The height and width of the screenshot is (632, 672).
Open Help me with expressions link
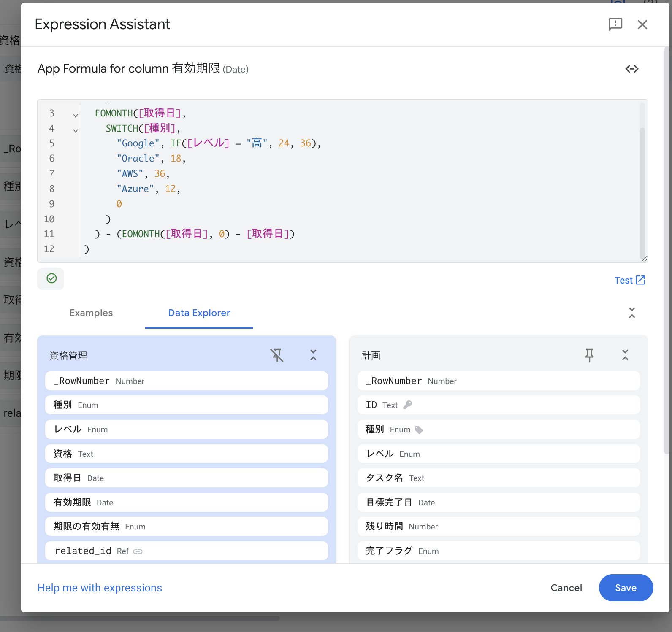(x=100, y=588)
